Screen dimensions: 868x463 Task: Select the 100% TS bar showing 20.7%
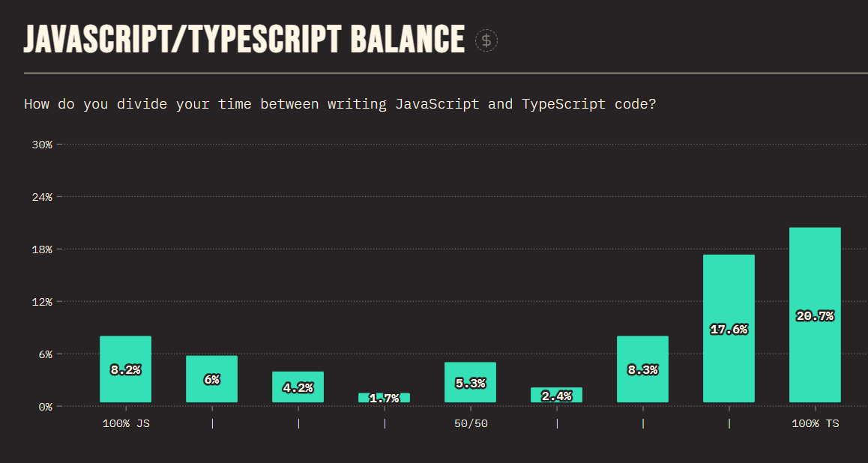[x=815, y=315]
